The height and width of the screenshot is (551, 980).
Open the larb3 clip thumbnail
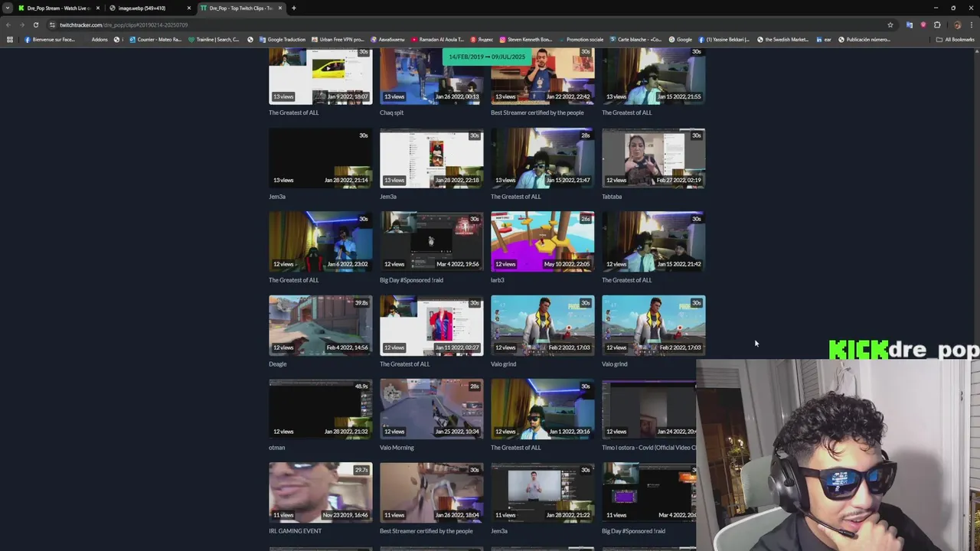[x=542, y=241]
